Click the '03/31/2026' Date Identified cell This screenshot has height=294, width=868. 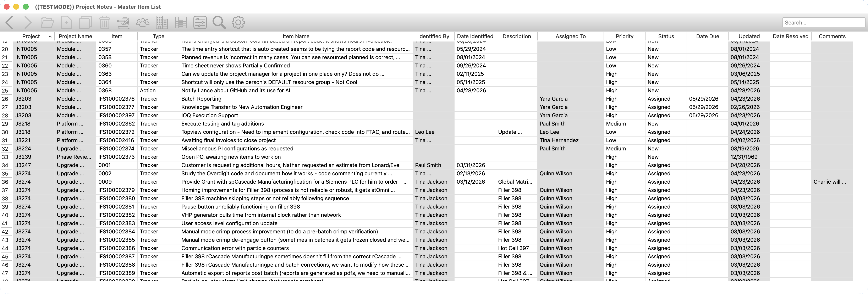point(475,165)
